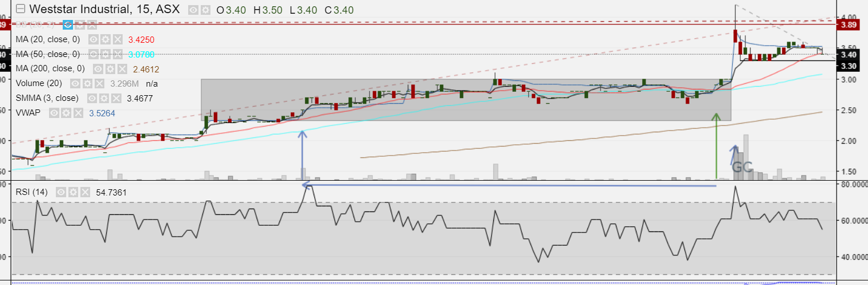868x285 pixels.
Task: Open Volume (20) settings gear
Action: 87,84
